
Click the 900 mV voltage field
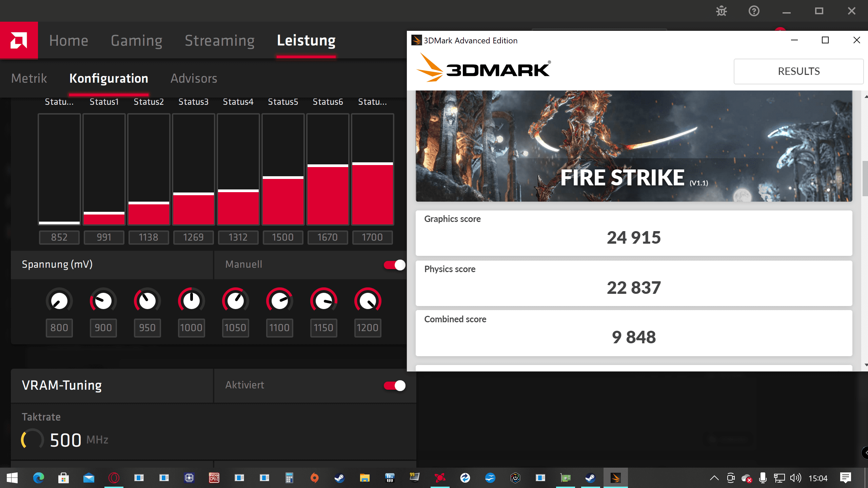coord(103,328)
